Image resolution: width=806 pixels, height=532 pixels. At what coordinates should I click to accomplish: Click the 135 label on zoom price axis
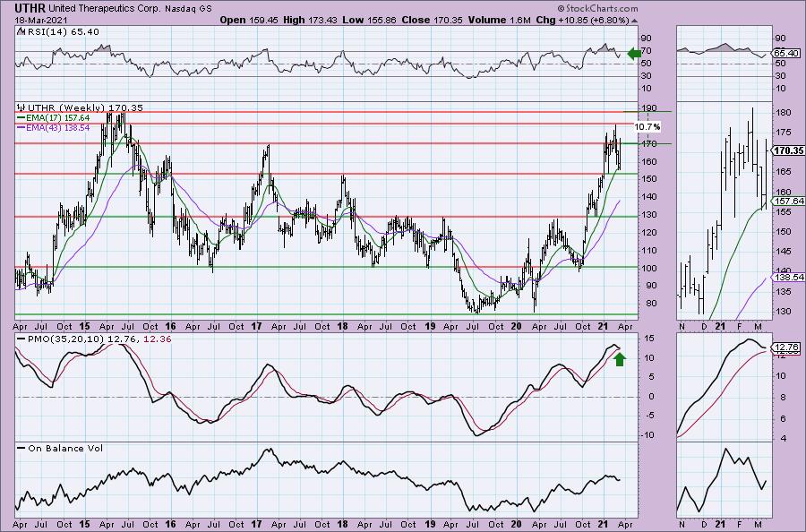pos(784,291)
